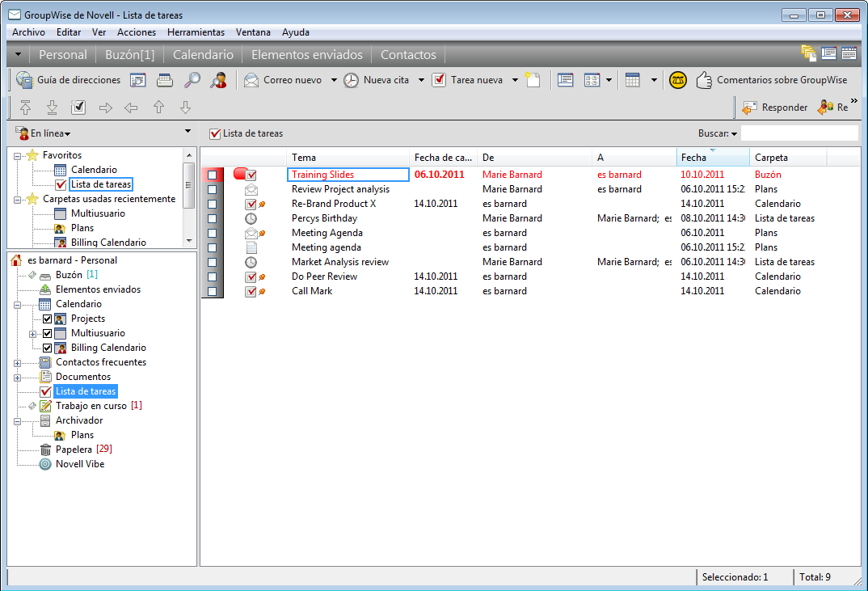The image size is (868, 591).
Task: Click the Nueva cita clock icon
Action: 351,80
